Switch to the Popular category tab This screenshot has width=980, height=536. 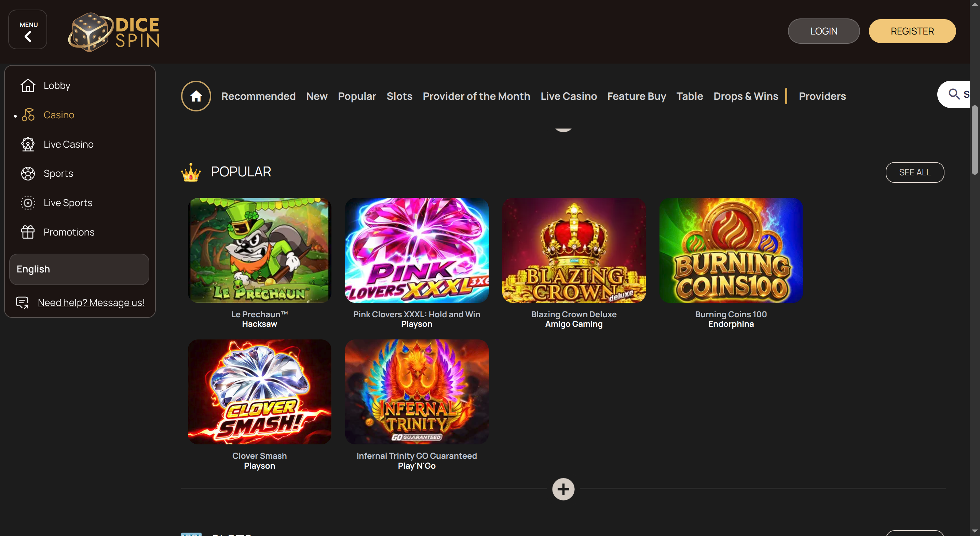click(x=357, y=96)
